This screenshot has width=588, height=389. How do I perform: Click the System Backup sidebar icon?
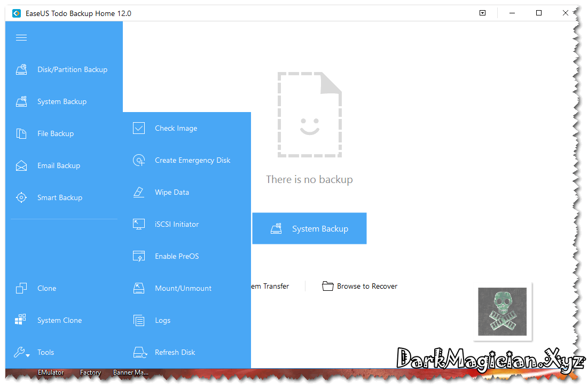(x=21, y=101)
